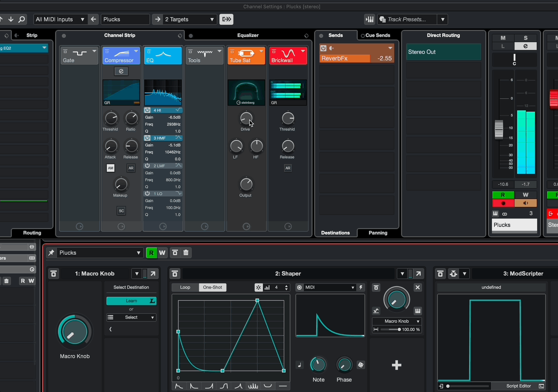Toggle the Compressor SC side-chain button
This screenshot has width=558, height=392.
click(x=121, y=211)
